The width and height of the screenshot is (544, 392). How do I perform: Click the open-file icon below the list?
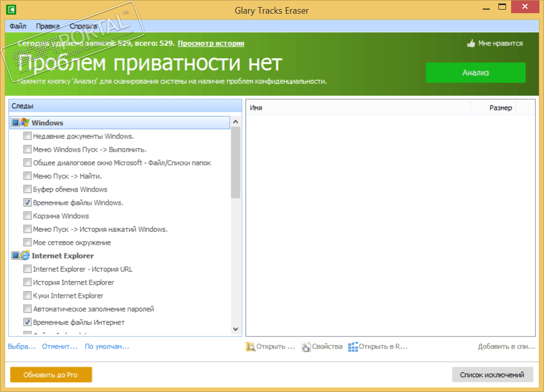(250, 346)
